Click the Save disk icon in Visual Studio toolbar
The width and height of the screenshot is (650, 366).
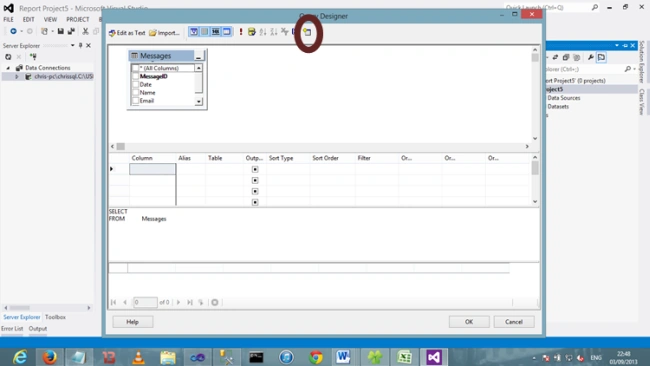pyautogui.click(x=61, y=31)
